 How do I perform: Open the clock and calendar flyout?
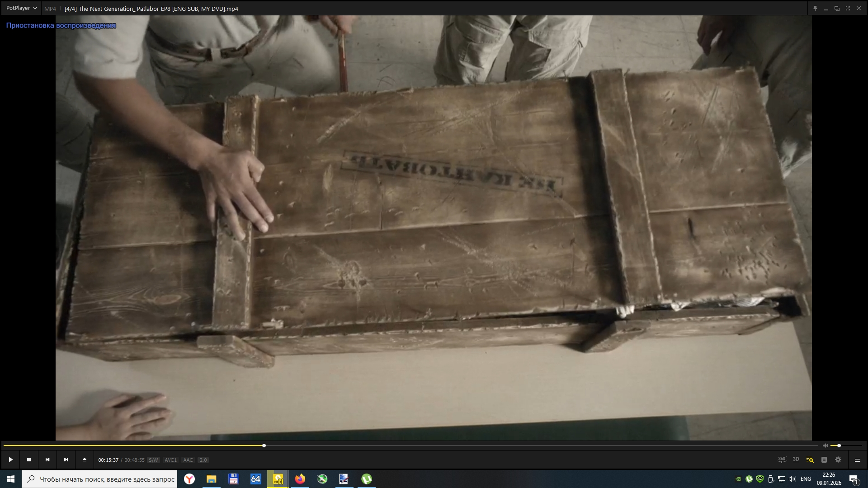[829, 479]
